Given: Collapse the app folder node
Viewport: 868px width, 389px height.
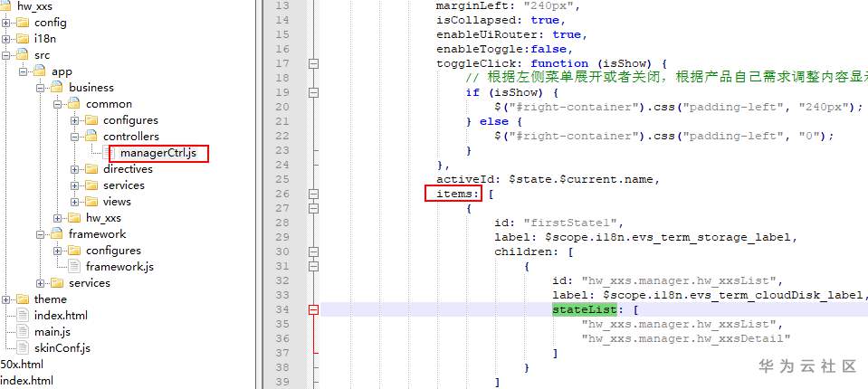Looking at the screenshot, I should [23, 72].
